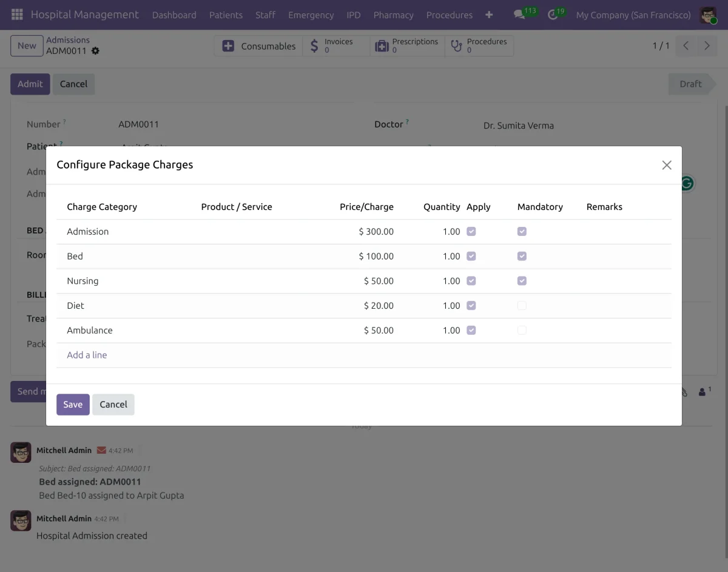Screen dimensions: 728x572
Task: Open the Prescriptions stat button
Action: coord(407,46)
